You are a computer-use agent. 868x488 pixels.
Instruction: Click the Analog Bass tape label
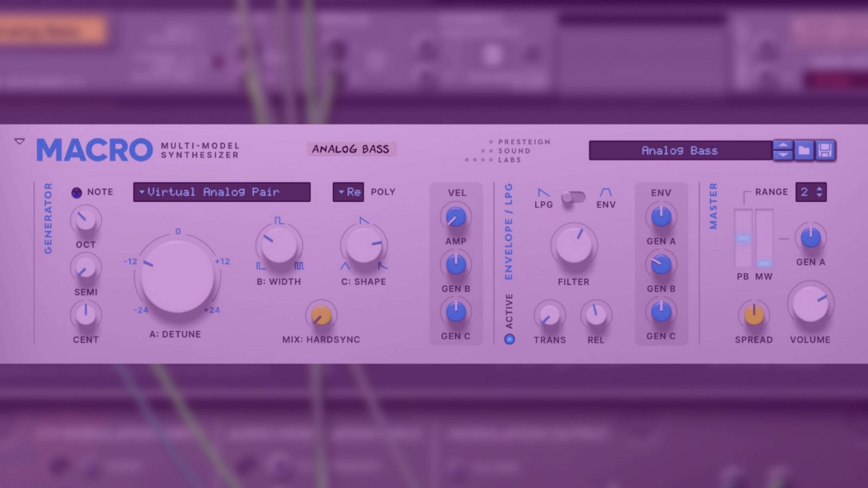coord(350,149)
